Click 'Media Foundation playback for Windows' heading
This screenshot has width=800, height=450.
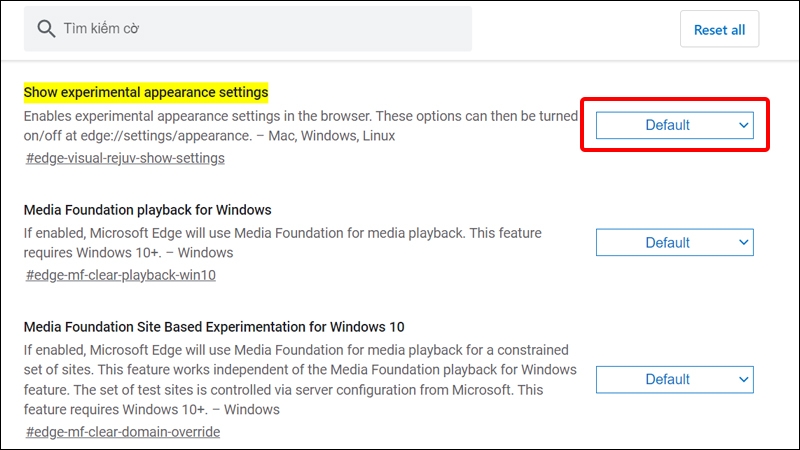pyautogui.click(x=147, y=210)
